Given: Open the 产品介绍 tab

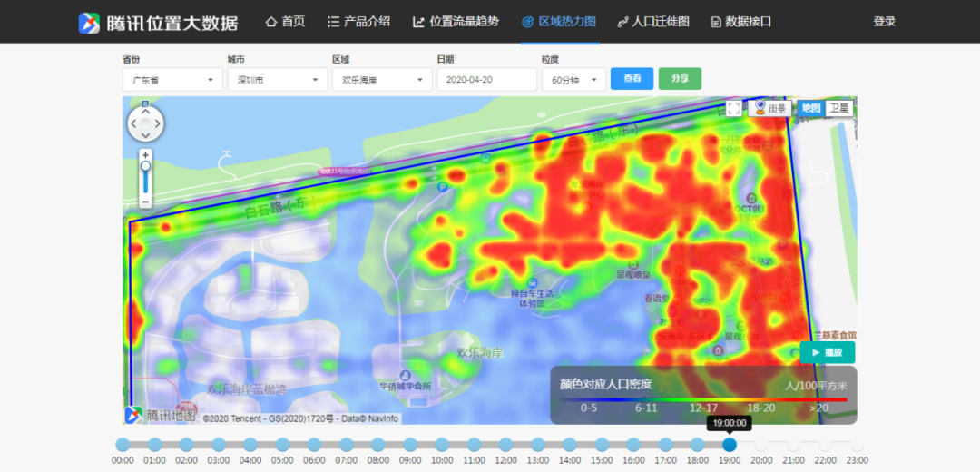Looking at the screenshot, I should click(x=358, y=22).
